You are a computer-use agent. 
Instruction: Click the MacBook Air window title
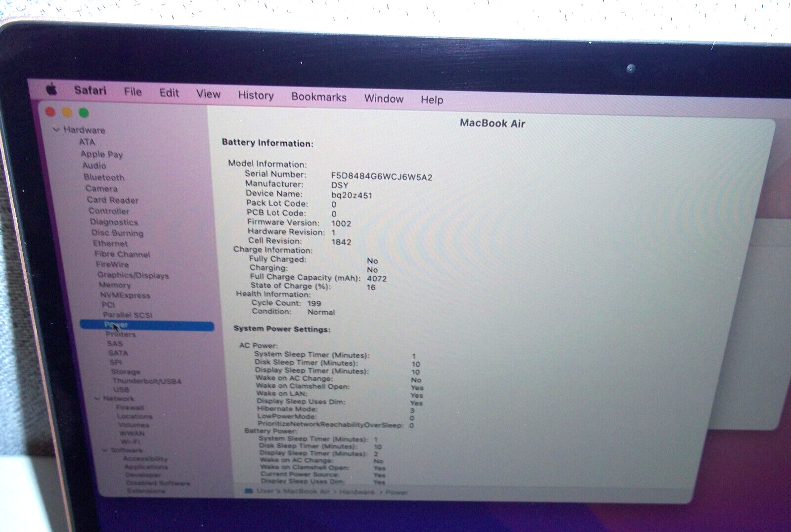point(492,123)
